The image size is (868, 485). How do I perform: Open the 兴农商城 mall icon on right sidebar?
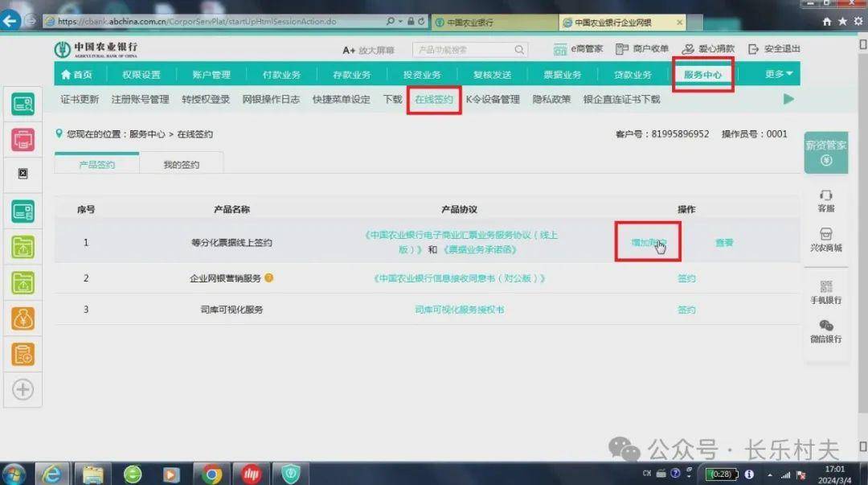tap(826, 241)
